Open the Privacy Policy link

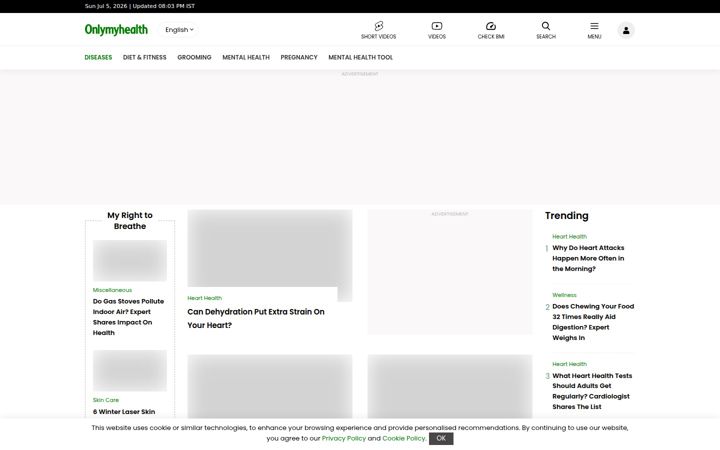click(x=344, y=439)
